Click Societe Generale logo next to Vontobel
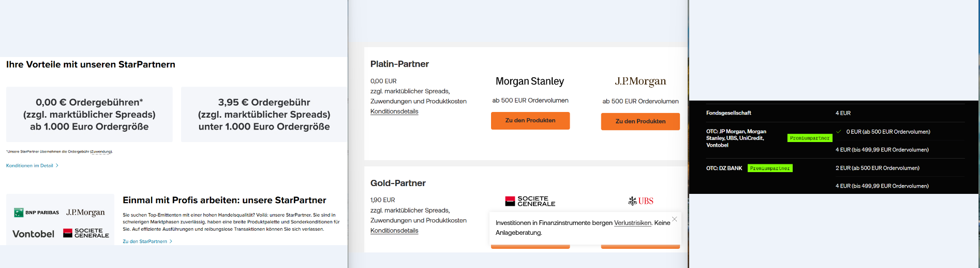This screenshot has height=268, width=980. click(x=86, y=233)
